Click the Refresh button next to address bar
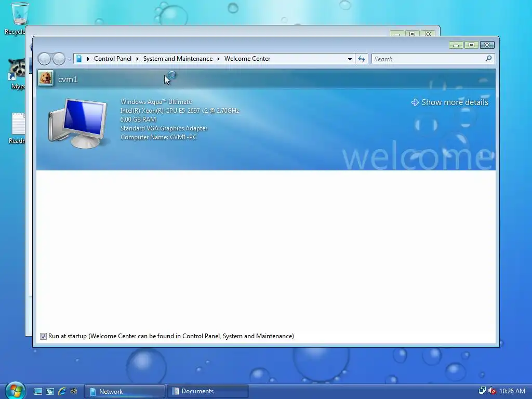 coord(362,59)
